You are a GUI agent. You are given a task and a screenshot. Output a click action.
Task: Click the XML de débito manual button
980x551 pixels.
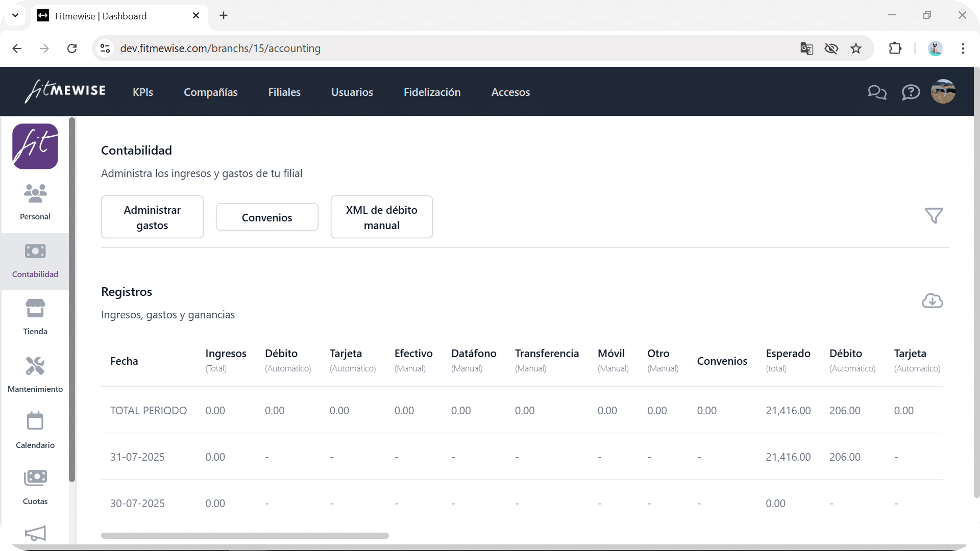click(382, 217)
